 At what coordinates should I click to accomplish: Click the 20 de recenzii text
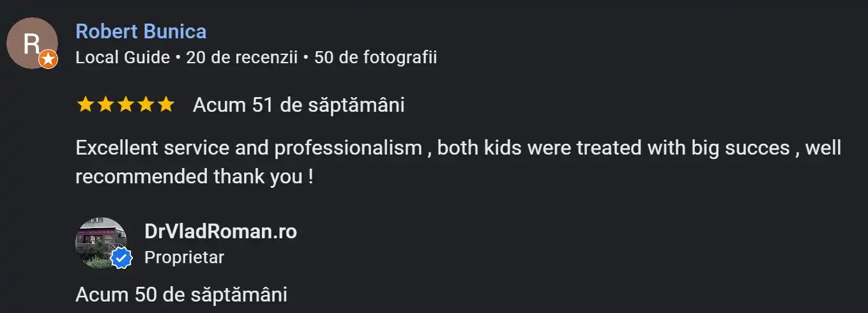pos(242,57)
